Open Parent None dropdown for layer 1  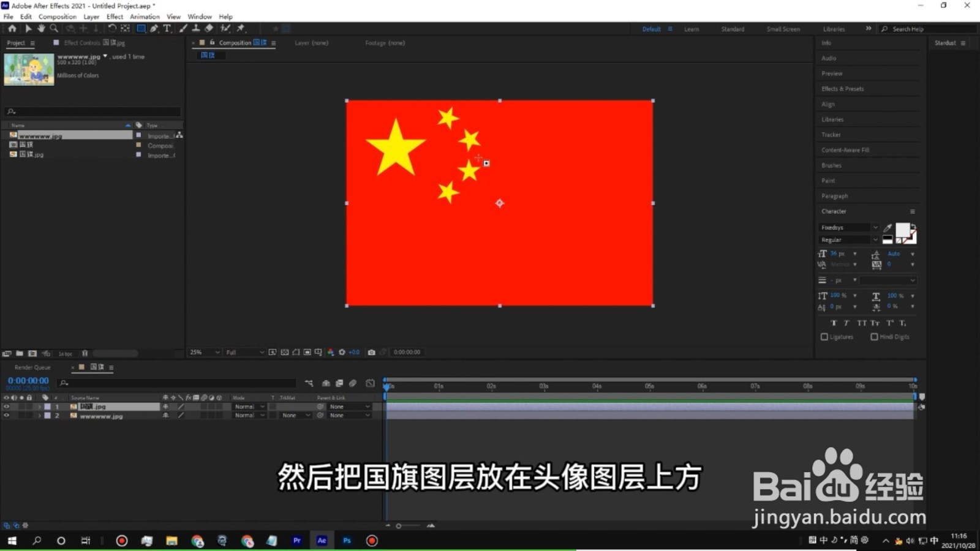(350, 407)
